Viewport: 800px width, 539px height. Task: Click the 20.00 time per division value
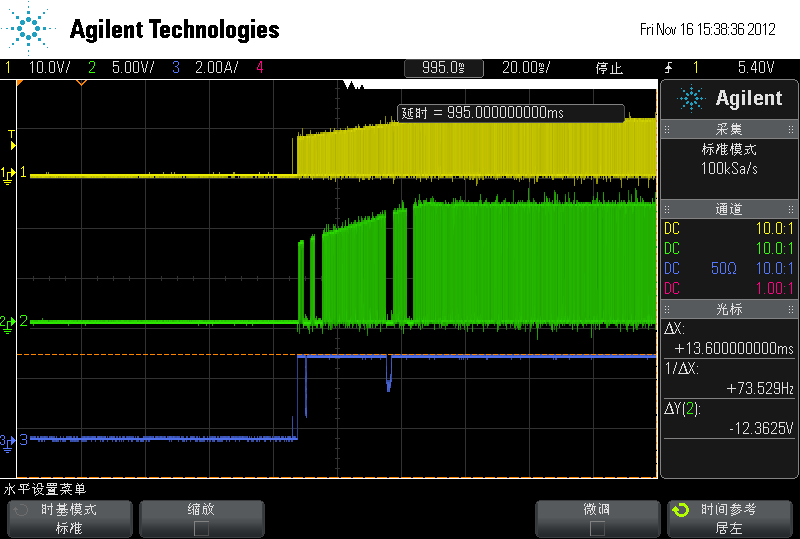pyautogui.click(x=526, y=67)
